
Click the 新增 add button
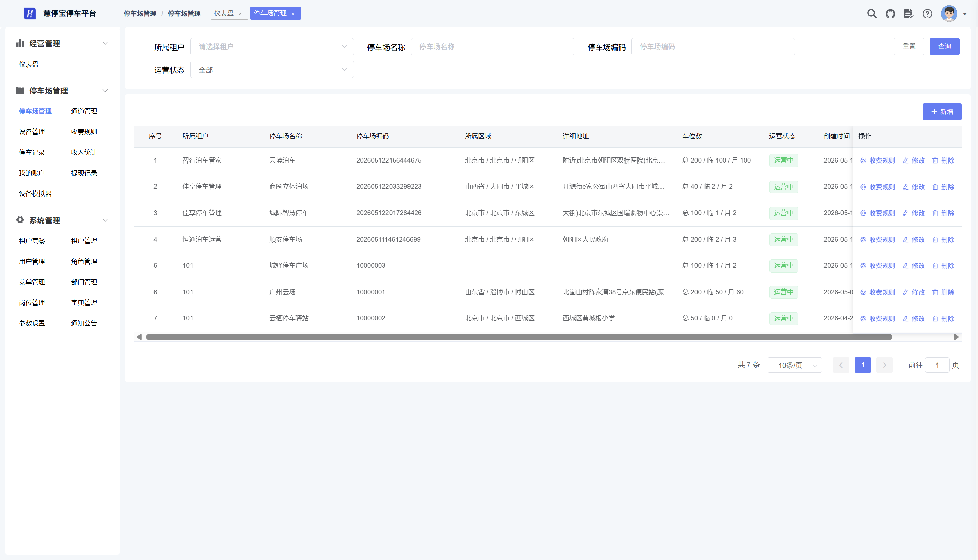point(941,112)
